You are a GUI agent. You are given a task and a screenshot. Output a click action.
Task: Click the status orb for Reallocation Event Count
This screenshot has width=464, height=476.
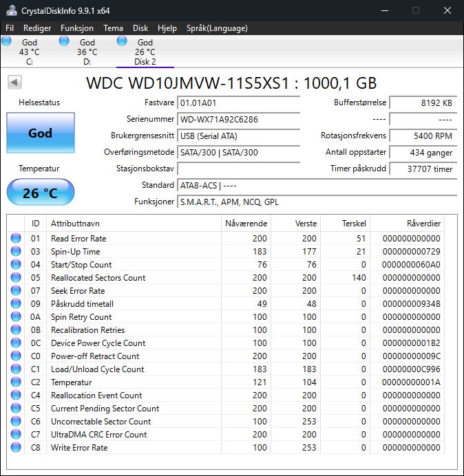16,395
